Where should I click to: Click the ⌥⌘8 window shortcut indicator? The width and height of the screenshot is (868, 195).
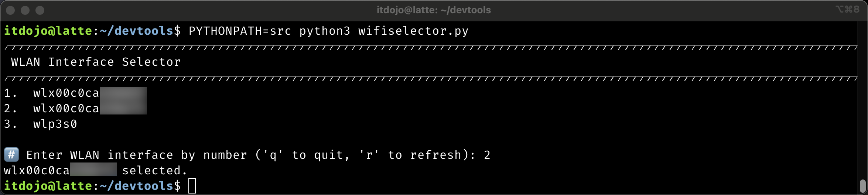847,10
